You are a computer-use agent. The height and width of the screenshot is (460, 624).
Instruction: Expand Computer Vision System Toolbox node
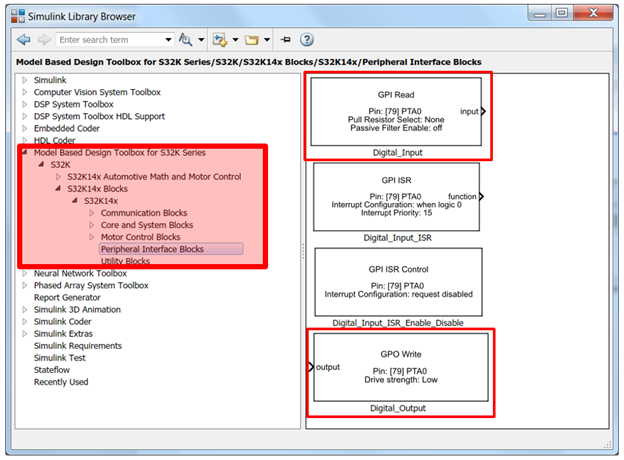pyautogui.click(x=25, y=92)
